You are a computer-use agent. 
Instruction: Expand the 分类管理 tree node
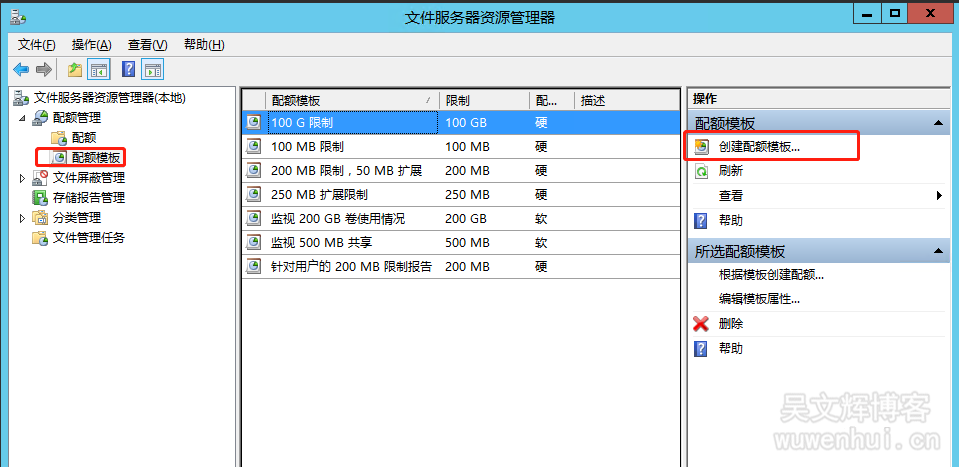pos(23,218)
